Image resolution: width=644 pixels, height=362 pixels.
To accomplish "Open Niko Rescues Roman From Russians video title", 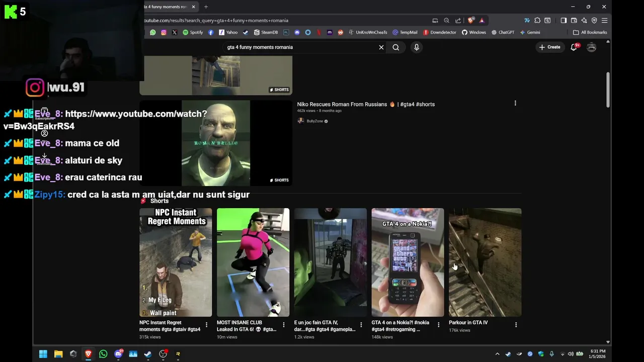I will coord(366,104).
